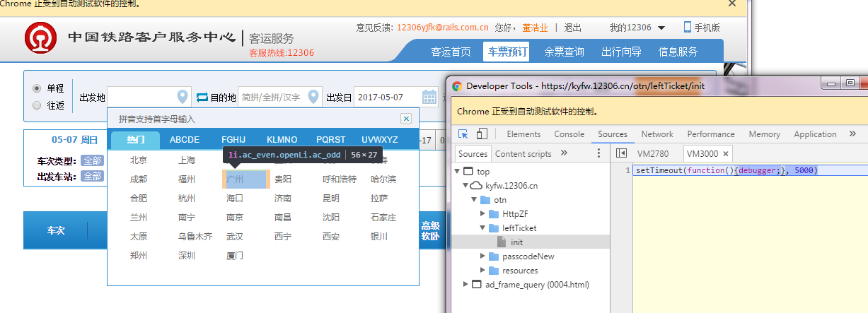Expand the ad_frame_query (0004.html) frame
Screen dimensions: 868x313
click(465, 285)
